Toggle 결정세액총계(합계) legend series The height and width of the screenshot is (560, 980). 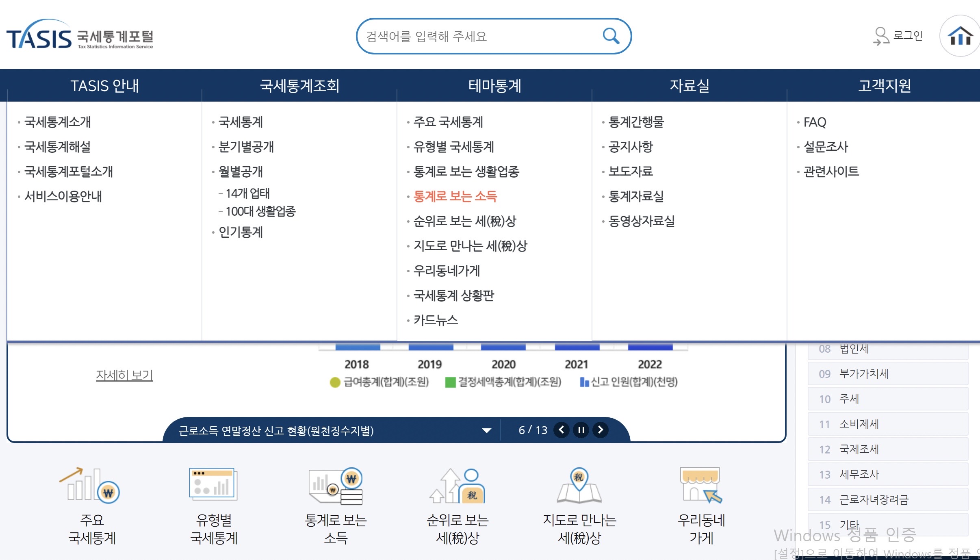tap(503, 382)
